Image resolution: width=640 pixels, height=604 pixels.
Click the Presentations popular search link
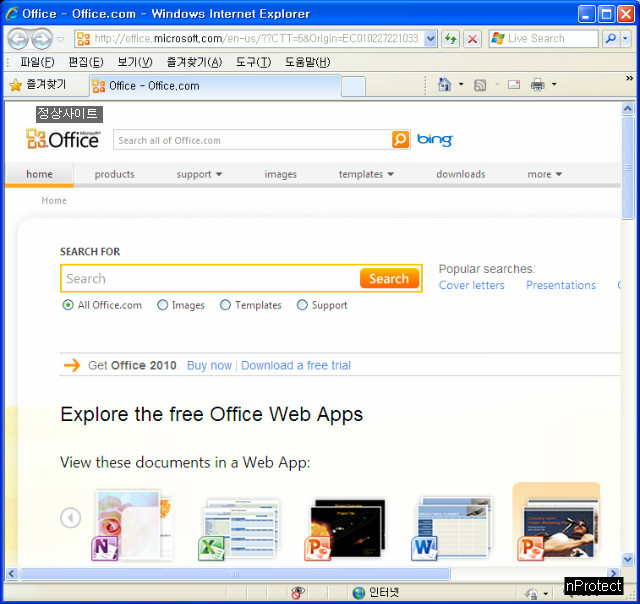(x=561, y=285)
